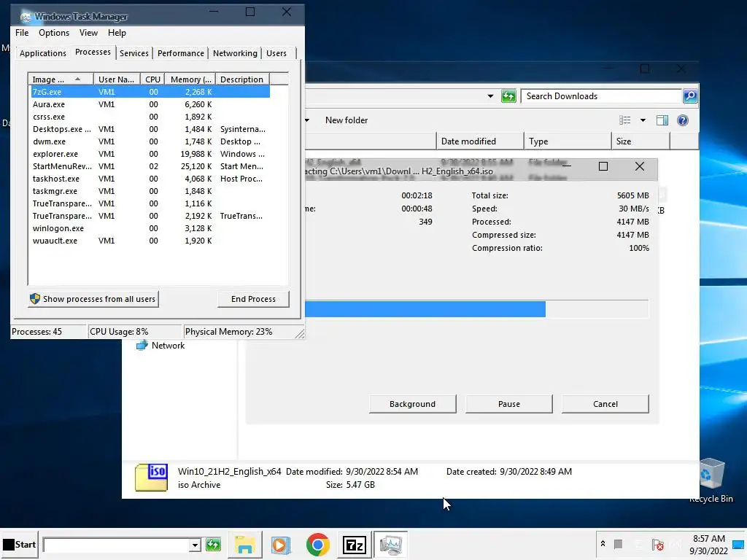Select the 7zG.exe process row
Screen dimensions: 747x560
click(150, 92)
